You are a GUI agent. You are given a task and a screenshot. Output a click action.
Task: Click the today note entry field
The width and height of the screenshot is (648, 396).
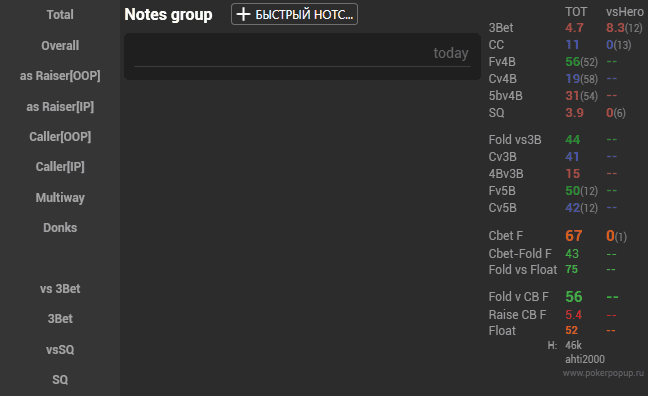pyautogui.click(x=302, y=56)
